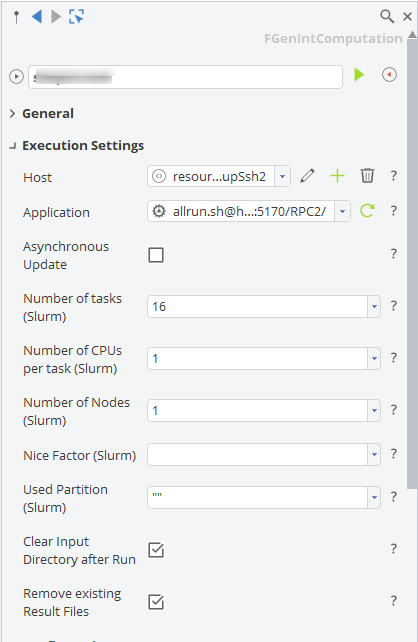
Task: Open search with the magnifier icon
Action: click(386, 16)
